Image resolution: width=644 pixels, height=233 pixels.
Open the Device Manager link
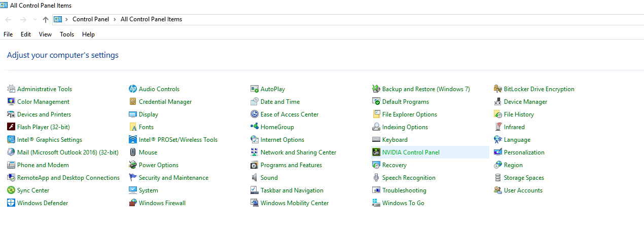tap(525, 102)
